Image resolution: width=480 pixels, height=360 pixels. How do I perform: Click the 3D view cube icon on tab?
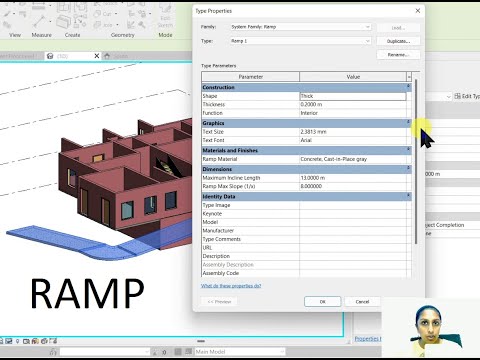50,56
